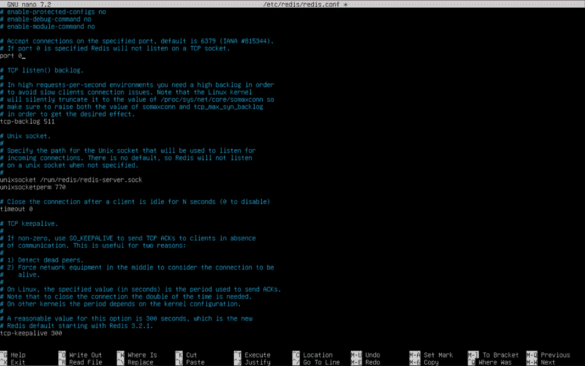Click the '2) Force network equipment' comment line
This screenshot has width=585, height=366.
pyautogui.click(x=137, y=268)
